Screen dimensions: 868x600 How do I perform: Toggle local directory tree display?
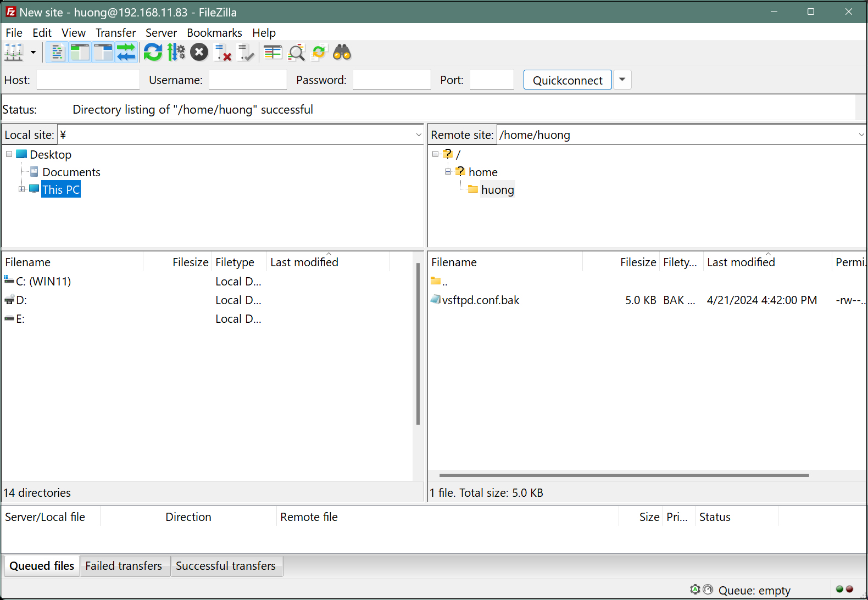coord(80,53)
